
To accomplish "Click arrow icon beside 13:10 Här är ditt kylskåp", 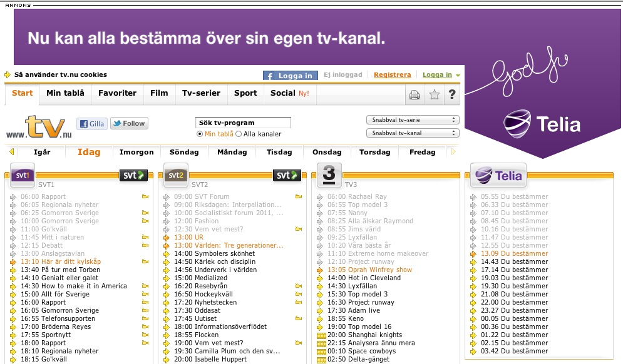I will click(x=13, y=262).
